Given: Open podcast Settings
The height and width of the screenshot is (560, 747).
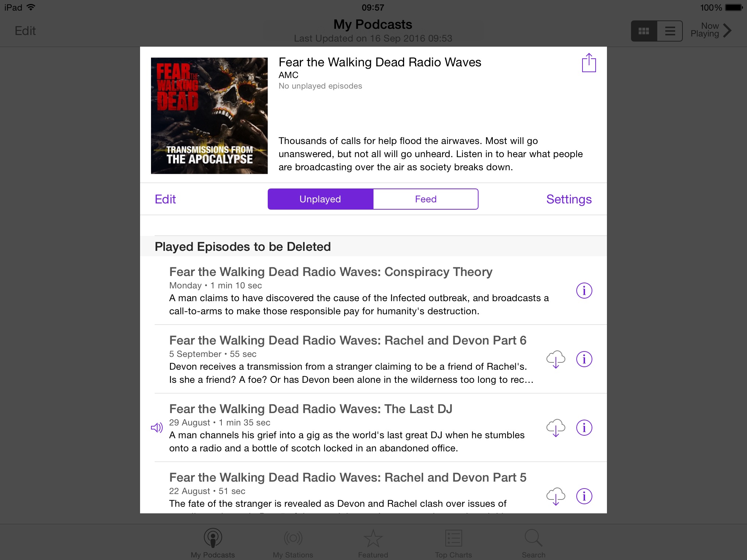Looking at the screenshot, I should (569, 199).
